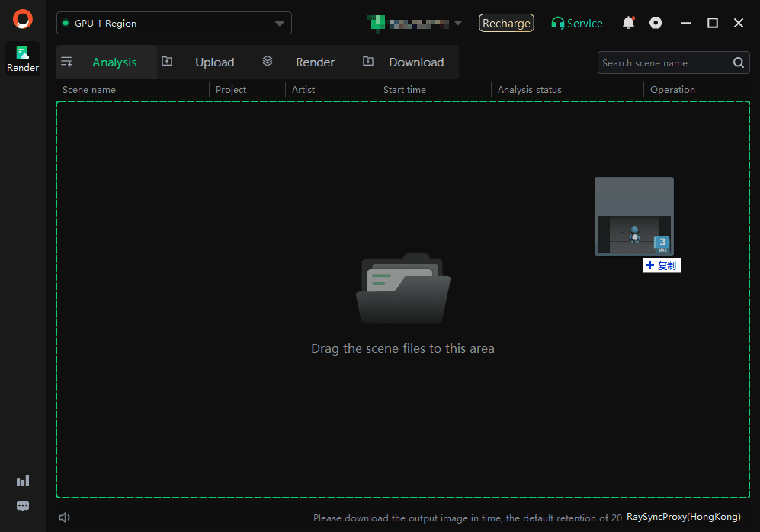The height and width of the screenshot is (532, 760).
Task: Switch to the Analysis tab
Action: (x=114, y=62)
